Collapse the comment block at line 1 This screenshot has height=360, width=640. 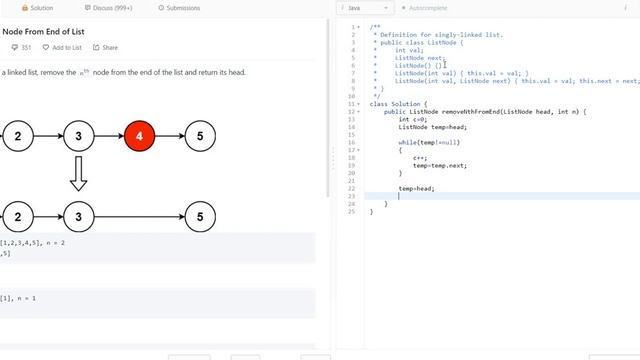coord(359,27)
